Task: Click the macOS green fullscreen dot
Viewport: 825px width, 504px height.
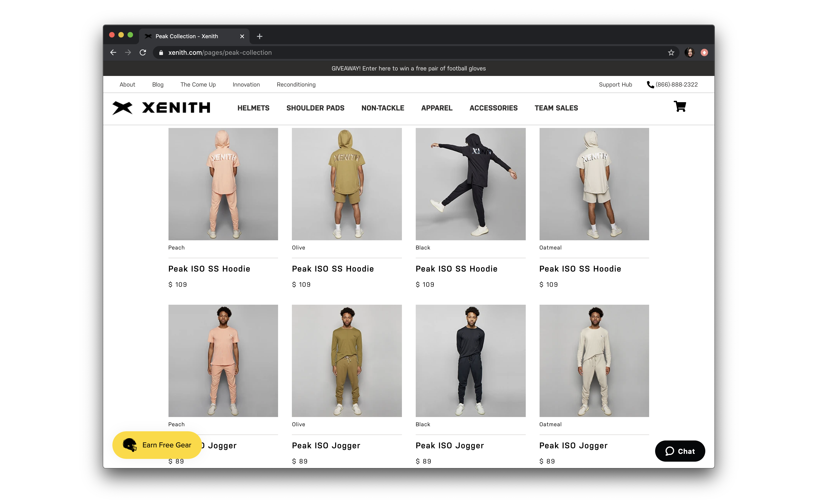Action: 130,35
